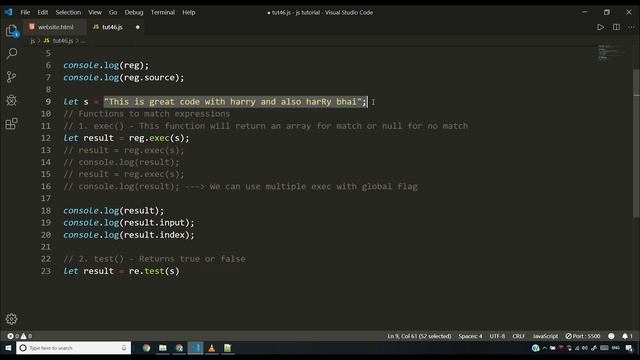Viewport: 640px width, 360px height.
Task: Run the code with the play icon
Action: pyautogui.click(x=600, y=27)
